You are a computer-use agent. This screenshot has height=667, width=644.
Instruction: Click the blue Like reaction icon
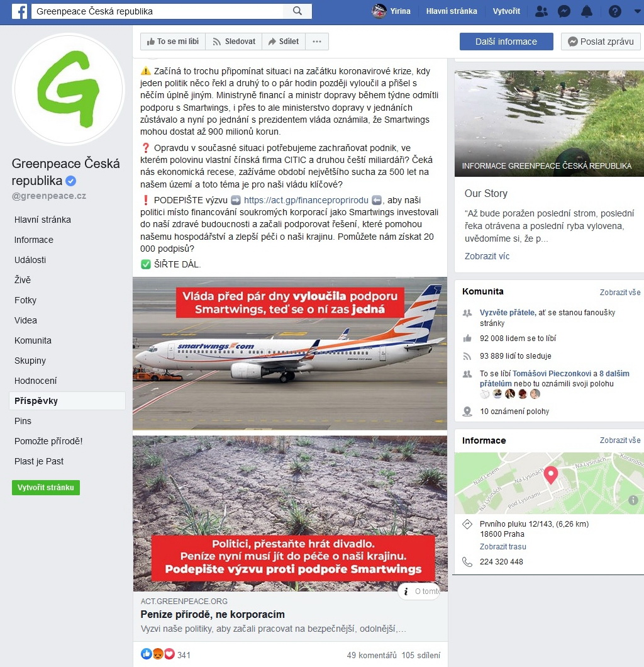(x=147, y=654)
